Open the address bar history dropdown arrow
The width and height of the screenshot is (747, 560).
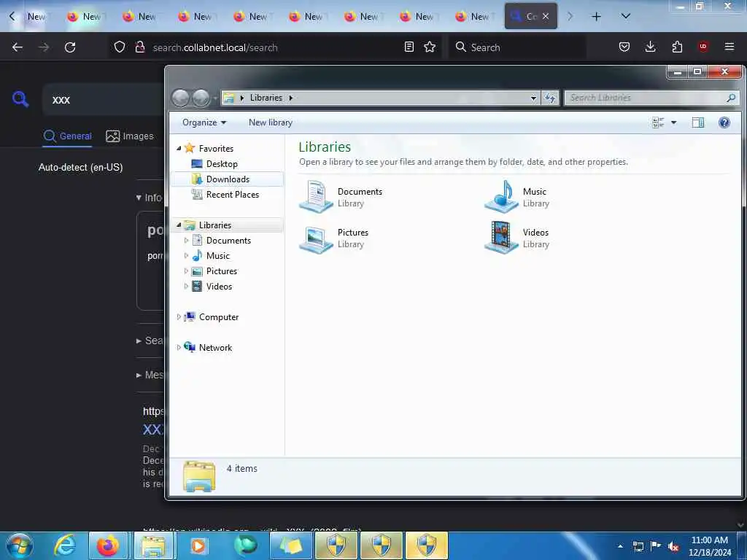click(533, 98)
